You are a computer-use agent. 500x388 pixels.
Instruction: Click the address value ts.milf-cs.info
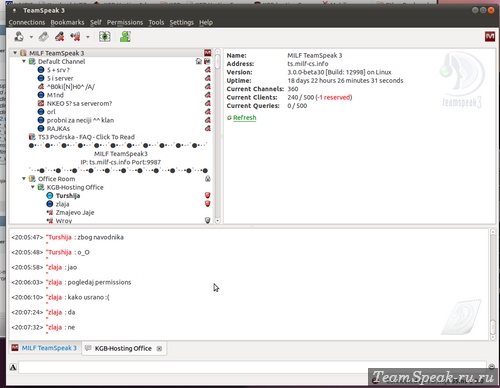pos(308,64)
